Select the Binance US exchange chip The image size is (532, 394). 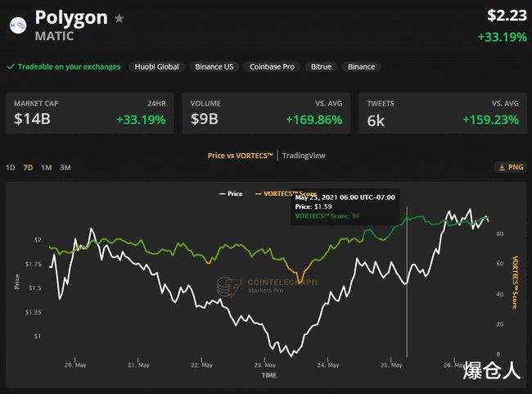pos(214,66)
